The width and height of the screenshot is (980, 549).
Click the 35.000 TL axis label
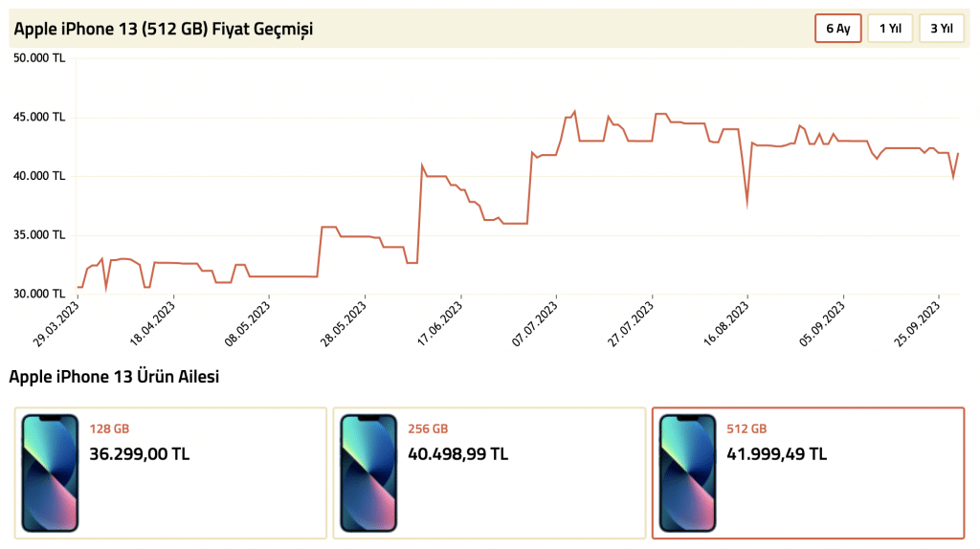(39, 235)
